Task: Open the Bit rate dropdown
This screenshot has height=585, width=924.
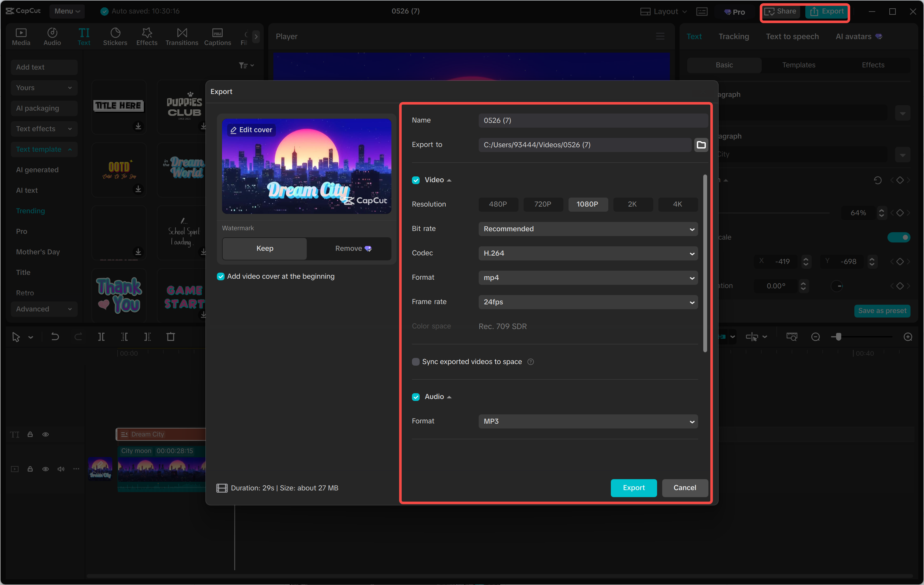Action: click(x=588, y=229)
